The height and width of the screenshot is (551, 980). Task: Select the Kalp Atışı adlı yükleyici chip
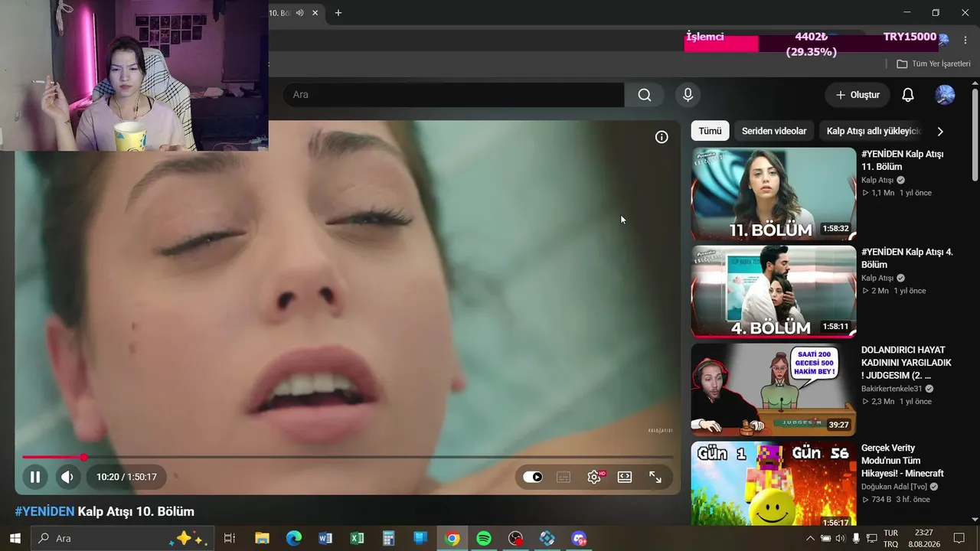coord(874,131)
